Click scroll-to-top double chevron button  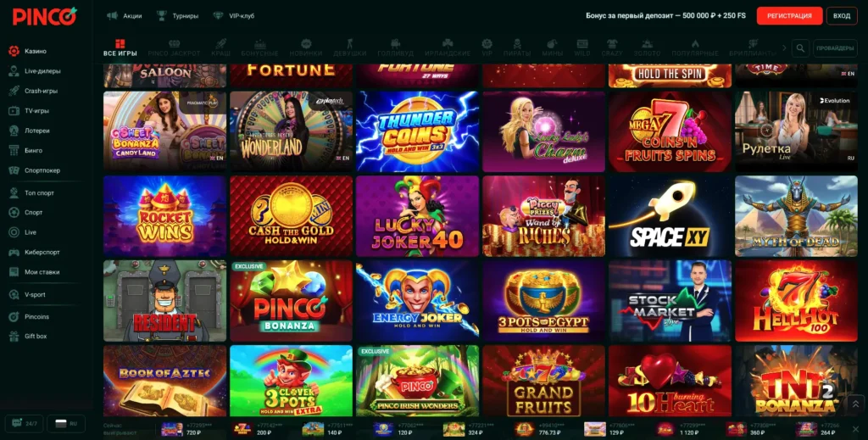[855, 404]
